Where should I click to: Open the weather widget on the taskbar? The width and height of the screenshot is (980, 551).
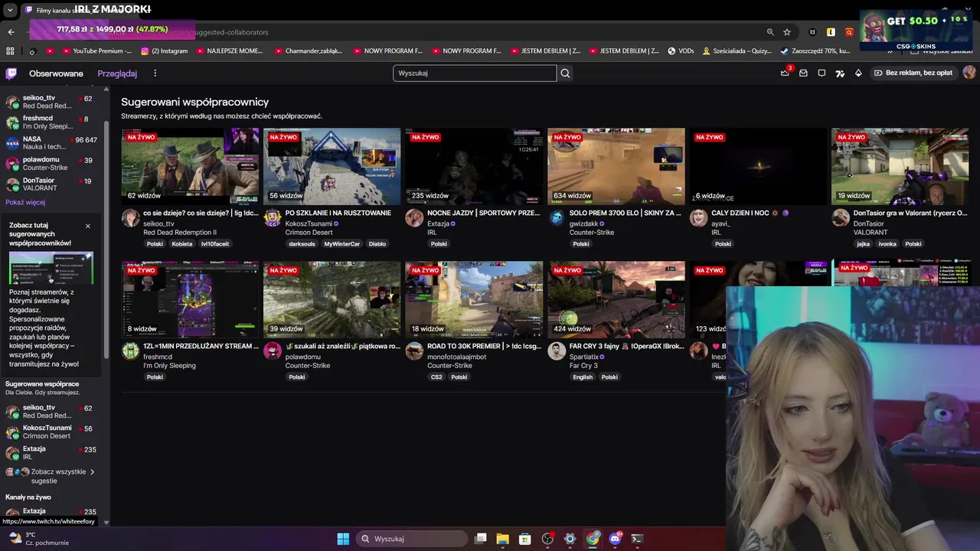pos(38,539)
